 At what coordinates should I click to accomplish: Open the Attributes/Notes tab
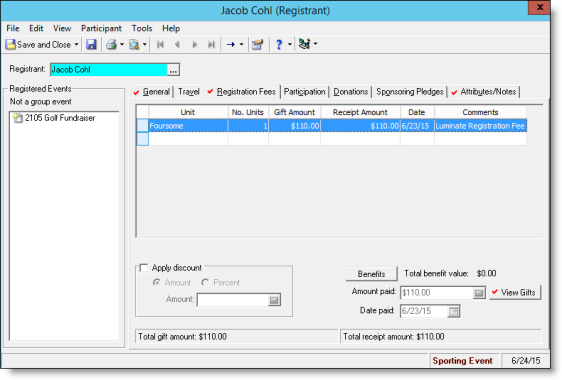coord(484,92)
